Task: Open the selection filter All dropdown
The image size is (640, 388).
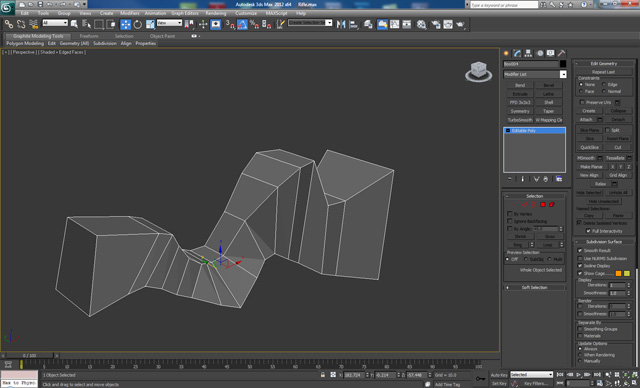Action: tap(55, 23)
